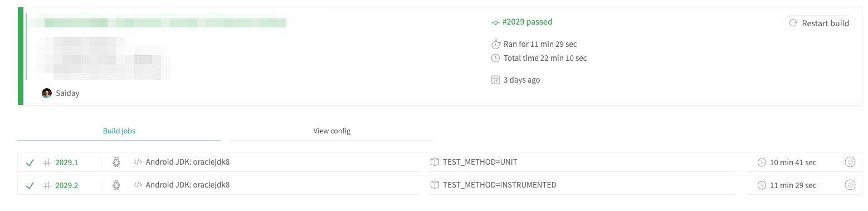Restart job 2029.1 with its circular arrow icon
Viewport: 868px width, 211px height.
click(x=850, y=162)
